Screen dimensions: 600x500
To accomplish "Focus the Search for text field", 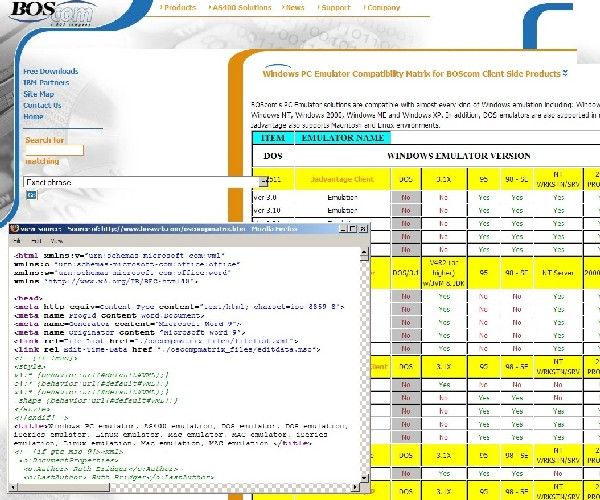I will click(x=54, y=150).
